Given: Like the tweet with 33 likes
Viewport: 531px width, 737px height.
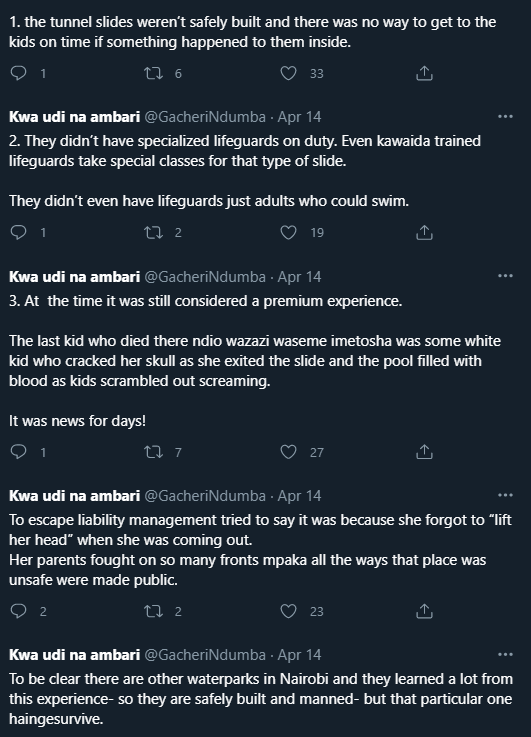Looking at the screenshot, I should [x=288, y=73].
